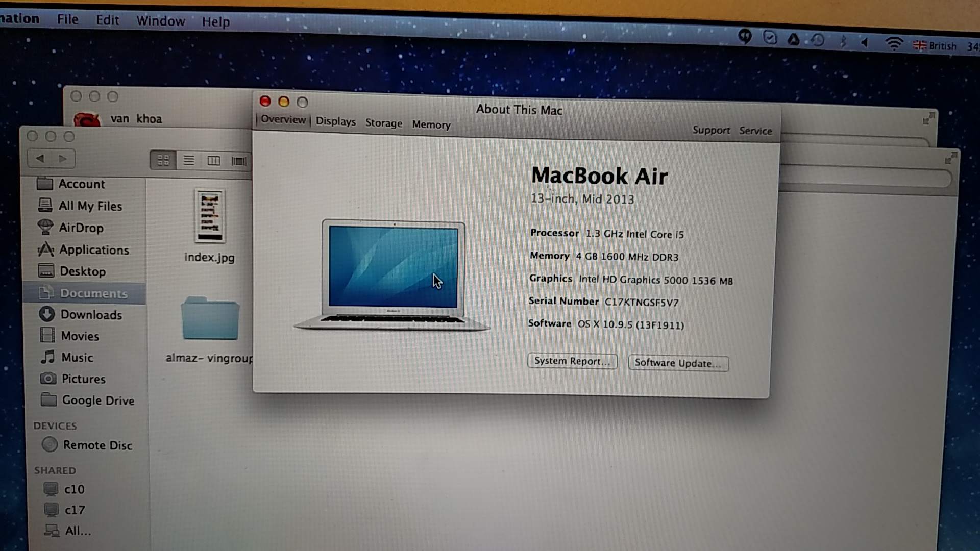Switch Finder to icon view
The height and width of the screenshot is (551, 980).
[x=163, y=160]
